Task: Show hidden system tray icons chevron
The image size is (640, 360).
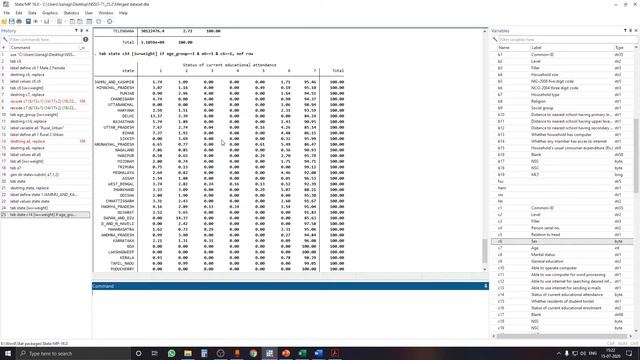Action: tap(558, 353)
